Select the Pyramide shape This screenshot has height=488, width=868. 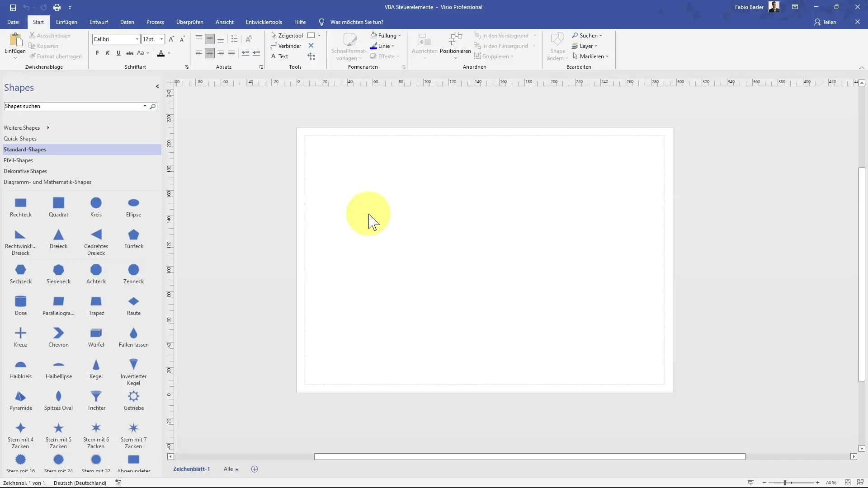point(21,400)
